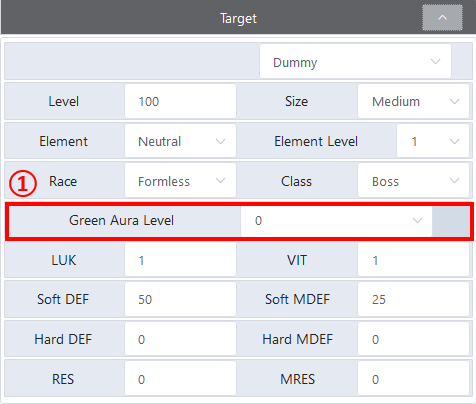Screen dimensions: 476x404
Task: Collapse the Target panel with chevron button
Action: pyautogui.click(x=442, y=18)
